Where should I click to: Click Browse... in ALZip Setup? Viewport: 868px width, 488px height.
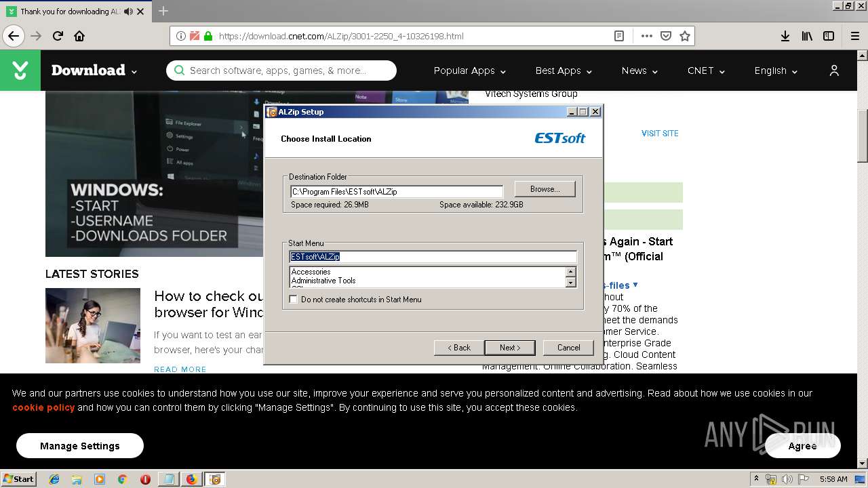(x=545, y=189)
